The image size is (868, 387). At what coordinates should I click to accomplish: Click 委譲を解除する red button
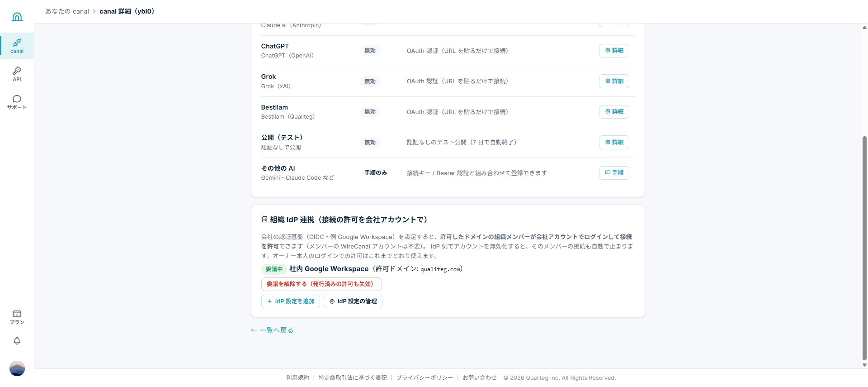point(321,284)
